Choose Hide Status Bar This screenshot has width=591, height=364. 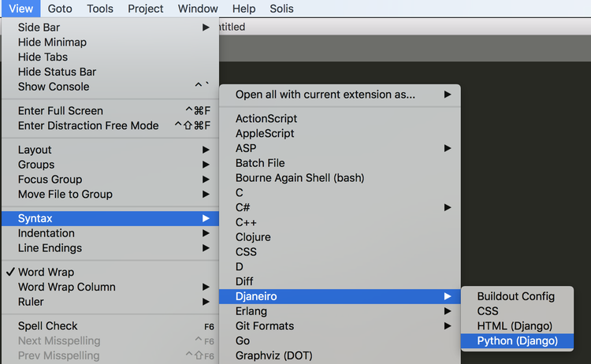(110, 72)
